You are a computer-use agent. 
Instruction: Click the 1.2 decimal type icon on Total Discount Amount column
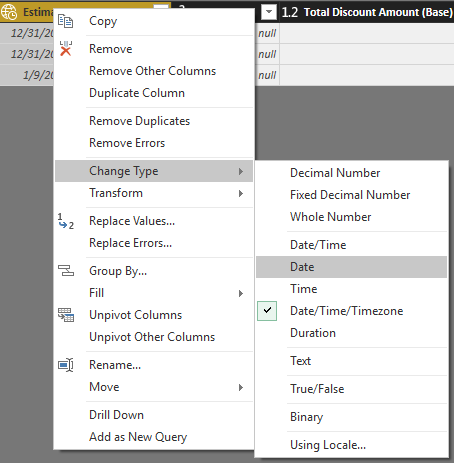click(x=290, y=12)
